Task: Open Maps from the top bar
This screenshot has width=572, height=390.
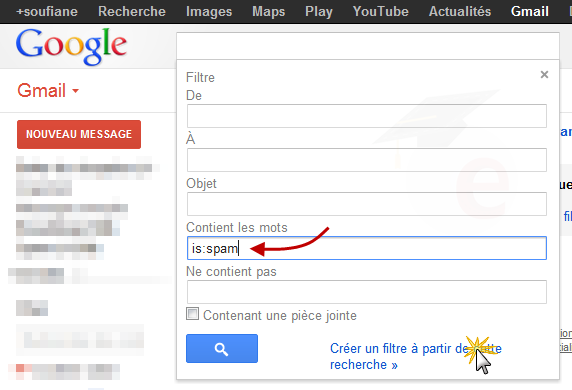Action: [x=268, y=11]
